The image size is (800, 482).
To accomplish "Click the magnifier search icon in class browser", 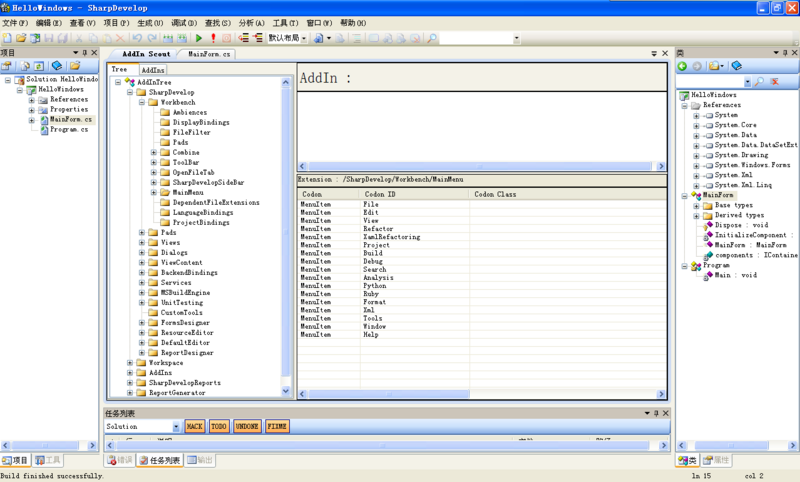I will pyautogui.click(x=759, y=82).
